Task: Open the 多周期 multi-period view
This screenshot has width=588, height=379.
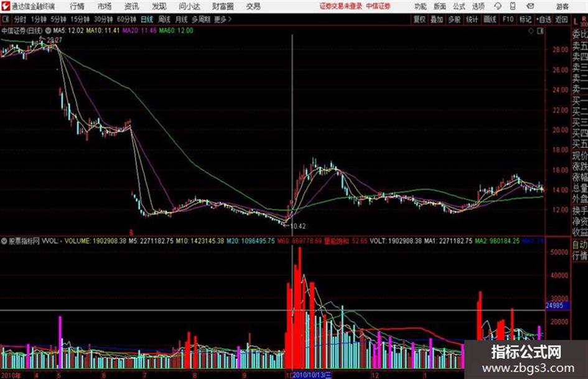Action: click(201, 19)
